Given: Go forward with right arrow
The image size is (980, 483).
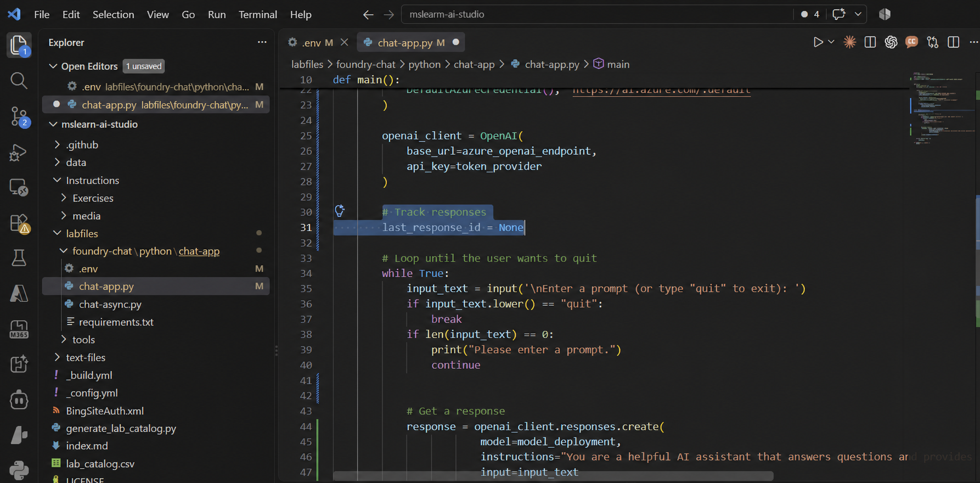Looking at the screenshot, I should pos(388,15).
